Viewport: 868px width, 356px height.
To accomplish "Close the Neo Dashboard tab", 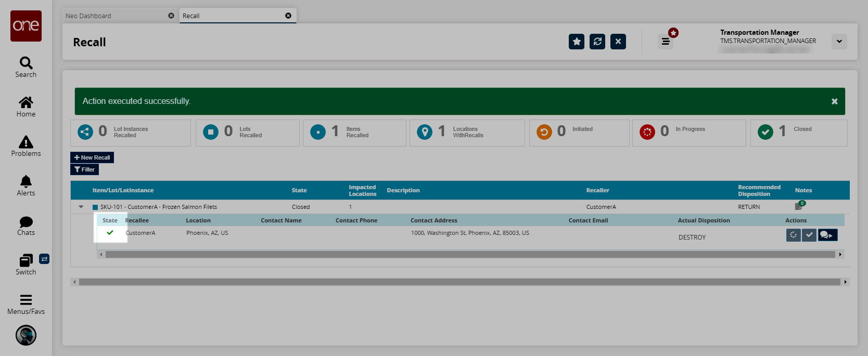I will tap(171, 16).
